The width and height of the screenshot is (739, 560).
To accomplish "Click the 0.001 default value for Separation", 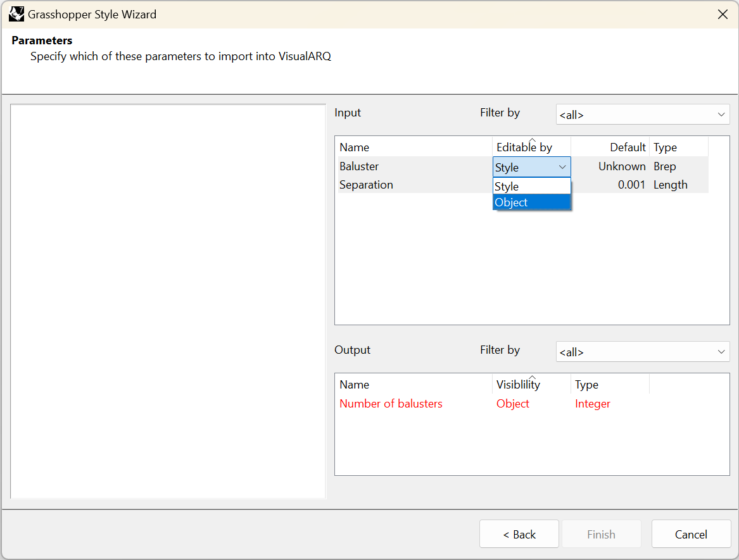I will 631,185.
